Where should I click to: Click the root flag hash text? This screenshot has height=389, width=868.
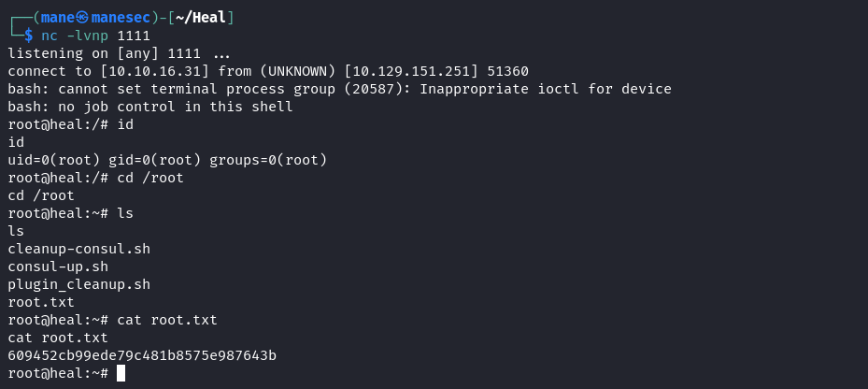pos(142,355)
